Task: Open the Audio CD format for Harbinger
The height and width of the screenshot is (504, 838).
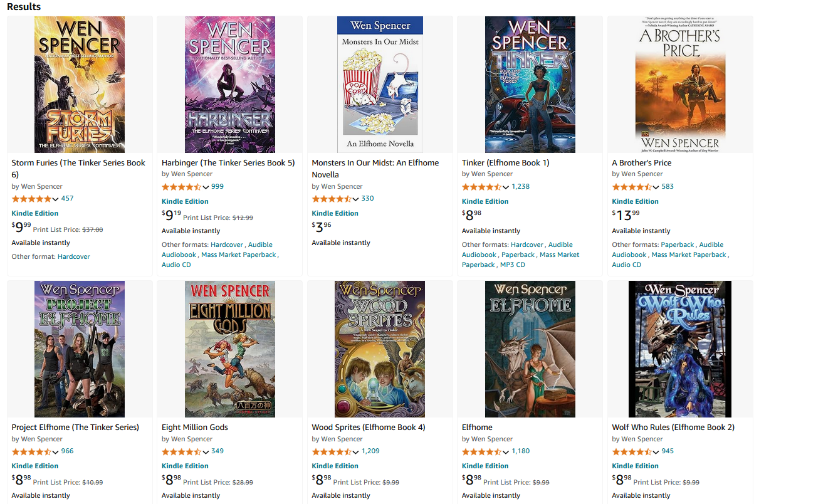Action: (176, 265)
